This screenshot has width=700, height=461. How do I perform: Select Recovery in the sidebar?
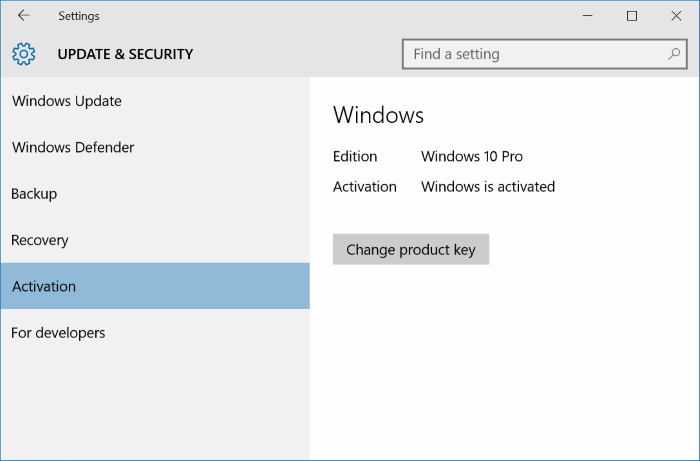pyautogui.click(x=155, y=240)
